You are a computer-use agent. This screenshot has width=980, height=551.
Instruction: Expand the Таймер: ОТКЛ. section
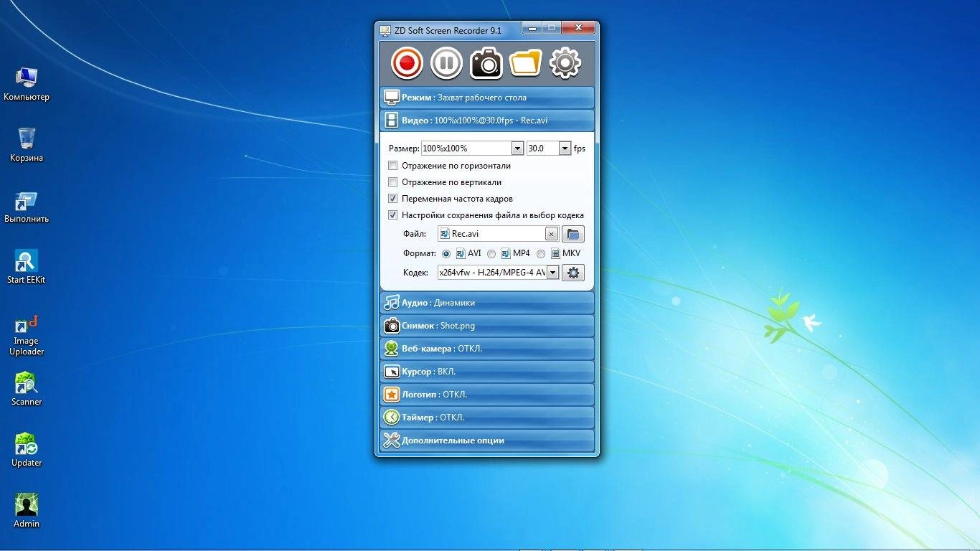point(487,418)
